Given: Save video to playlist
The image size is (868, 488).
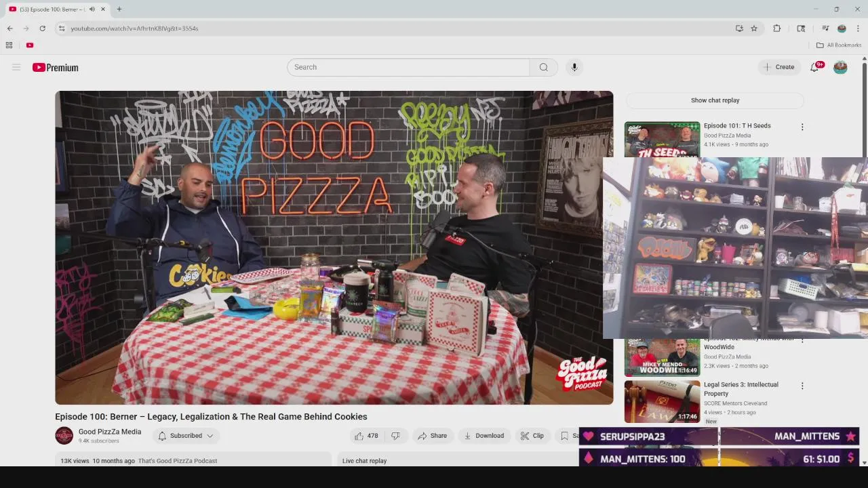Looking at the screenshot, I should (x=568, y=436).
